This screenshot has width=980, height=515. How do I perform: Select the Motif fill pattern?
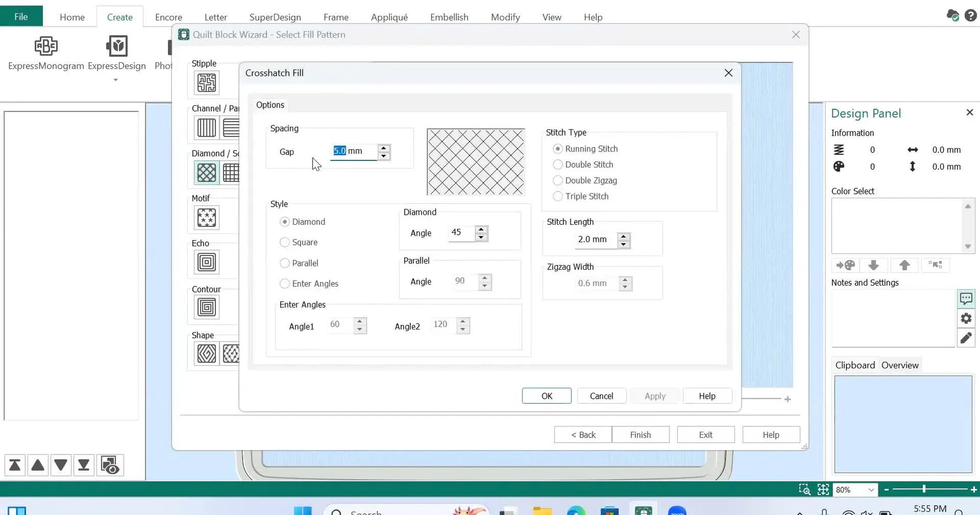(x=206, y=218)
